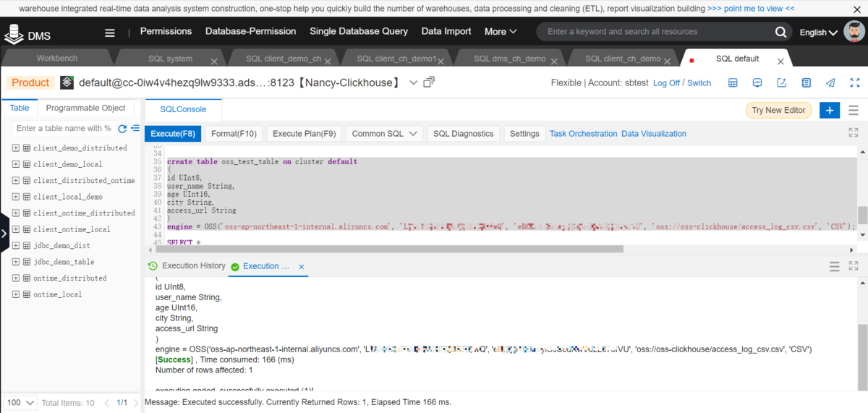The width and height of the screenshot is (868, 413).
Task: Open the execution results menu icon
Action: tap(834, 267)
